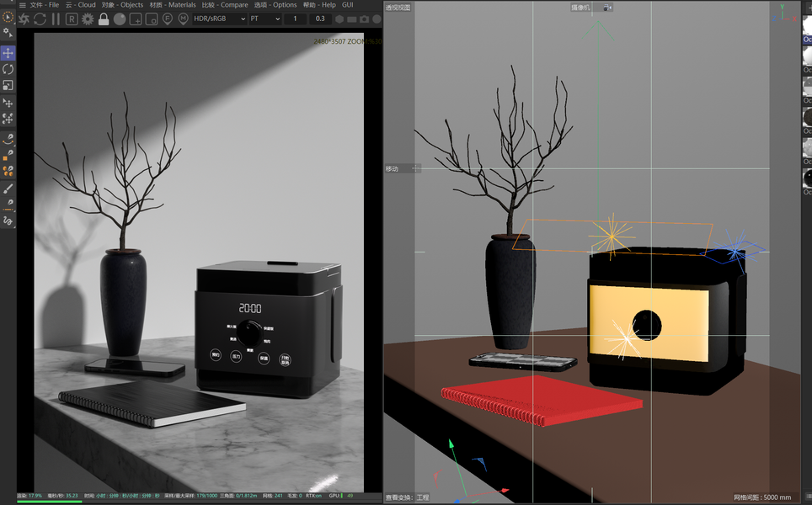Open the 比较 - Compare menu
The height and width of the screenshot is (505, 812).
click(x=225, y=5)
